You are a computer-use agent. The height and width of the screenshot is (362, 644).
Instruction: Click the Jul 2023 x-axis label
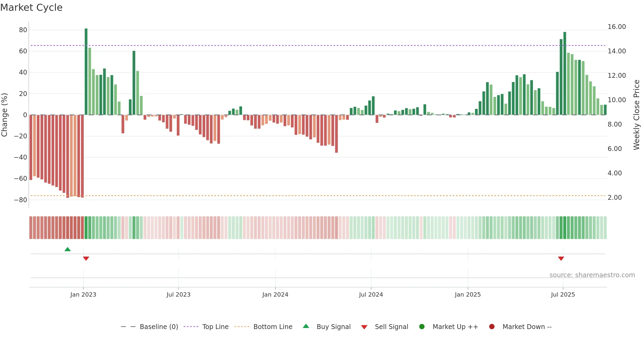coord(178,294)
